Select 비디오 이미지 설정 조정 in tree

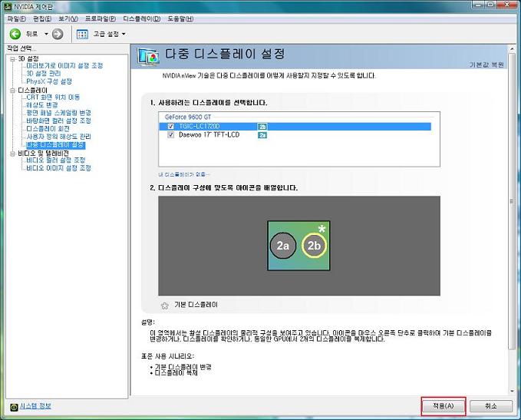click(58, 168)
